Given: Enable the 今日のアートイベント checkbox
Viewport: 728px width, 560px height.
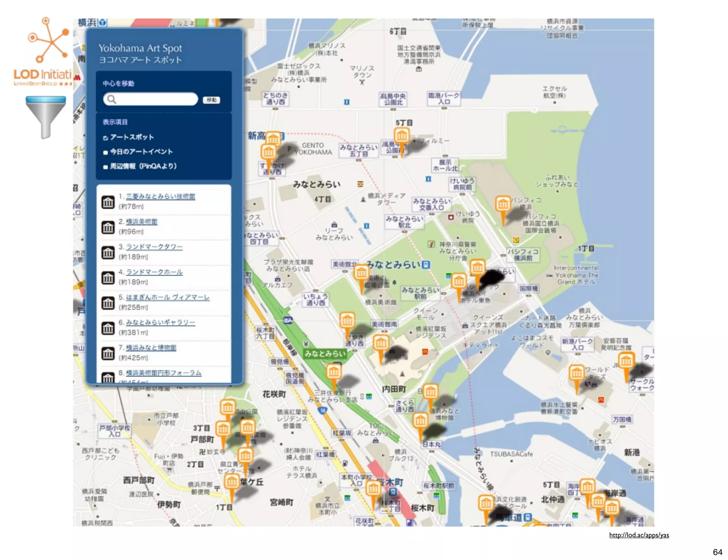Looking at the screenshot, I should click(105, 152).
